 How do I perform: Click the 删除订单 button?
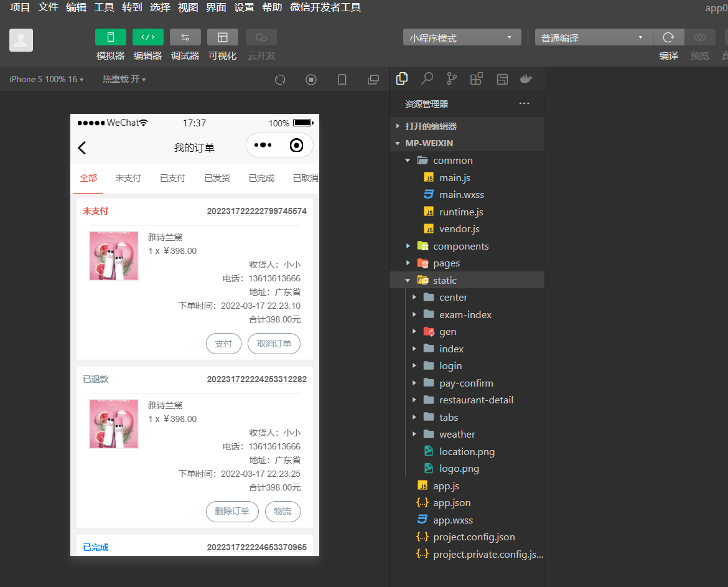pyautogui.click(x=232, y=511)
